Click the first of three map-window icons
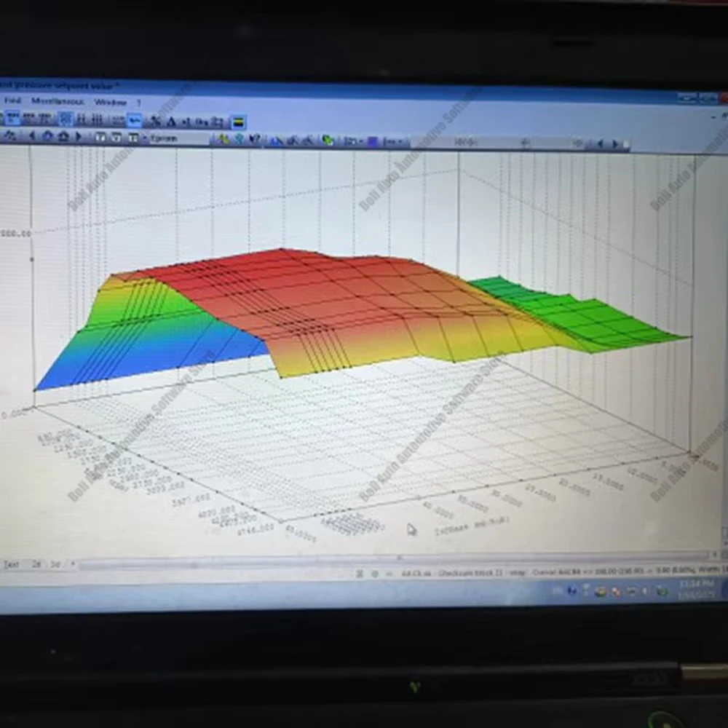The width and height of the screenshot is (728, 728). coord(100,137)
